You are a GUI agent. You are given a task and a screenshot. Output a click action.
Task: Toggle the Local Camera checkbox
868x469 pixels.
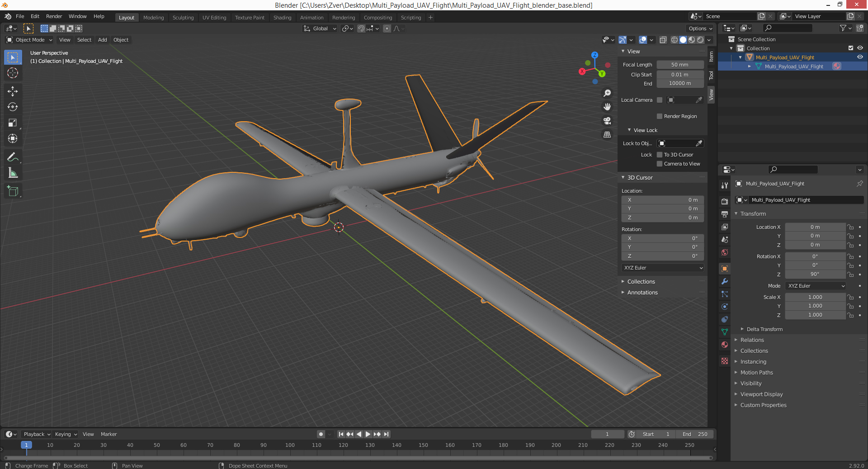click(660, 100)
